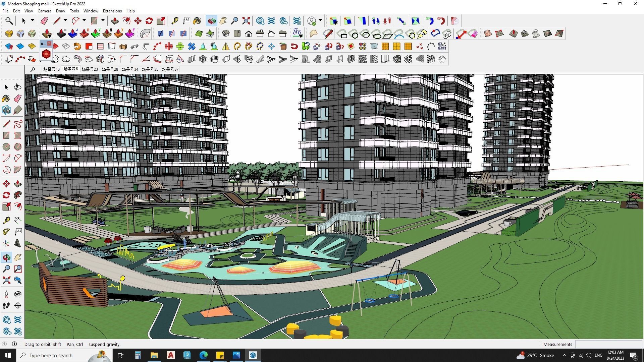Screen dimensions: 644x362
Task: Select the Move tool
Action: (137, 20)
